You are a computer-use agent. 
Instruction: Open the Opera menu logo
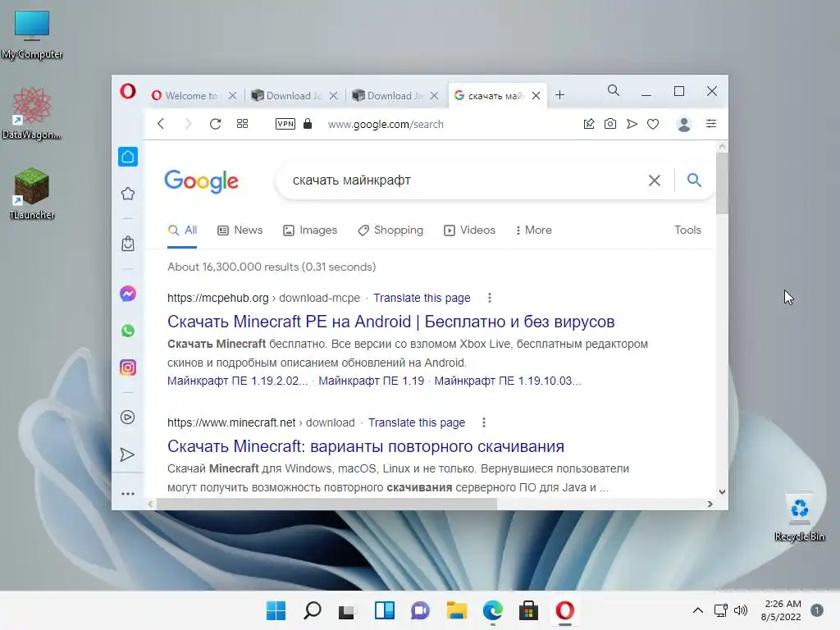point(127,91)
